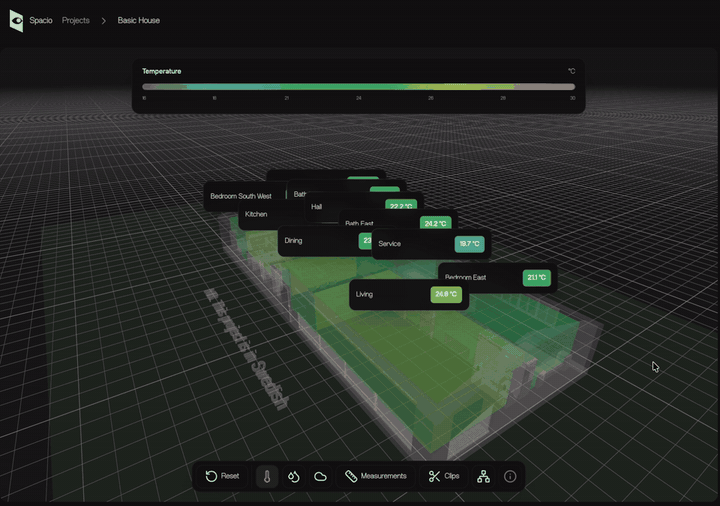Open the info circle icon
Viewport: 720px width, 506px height.
click(510, 476)
